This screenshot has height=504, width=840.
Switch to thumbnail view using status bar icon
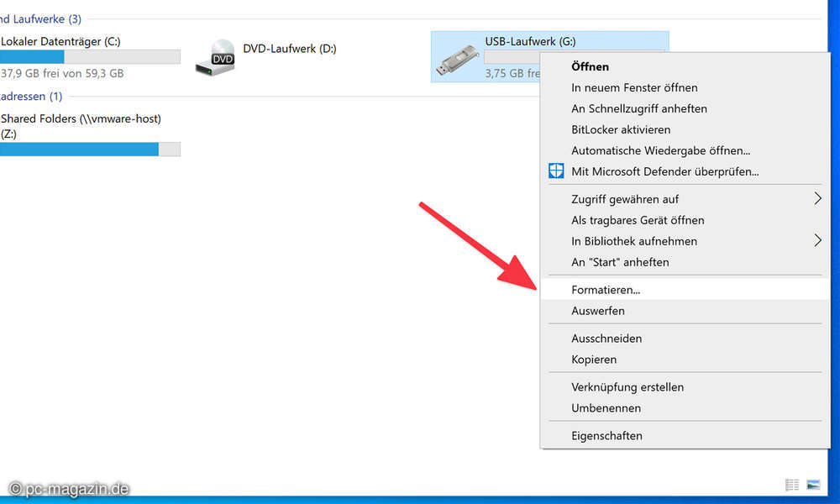click(x=812, y=485)
